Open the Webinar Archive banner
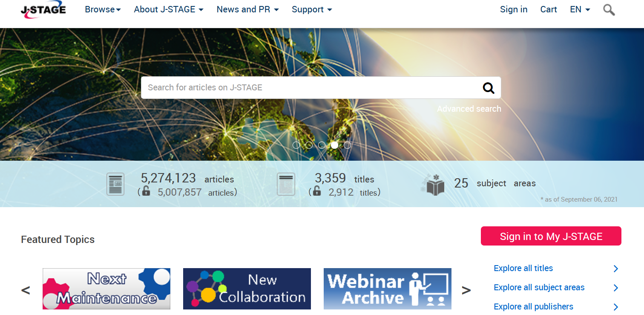 tap(388, 289)
